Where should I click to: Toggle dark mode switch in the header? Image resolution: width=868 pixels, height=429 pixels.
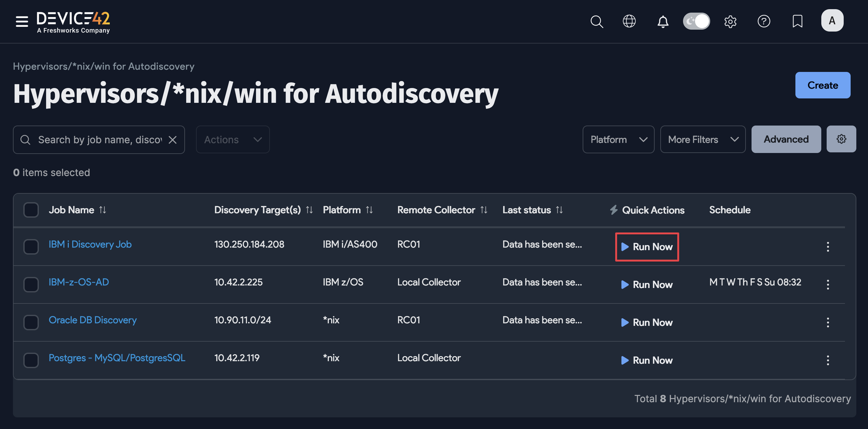click(696, 21)
